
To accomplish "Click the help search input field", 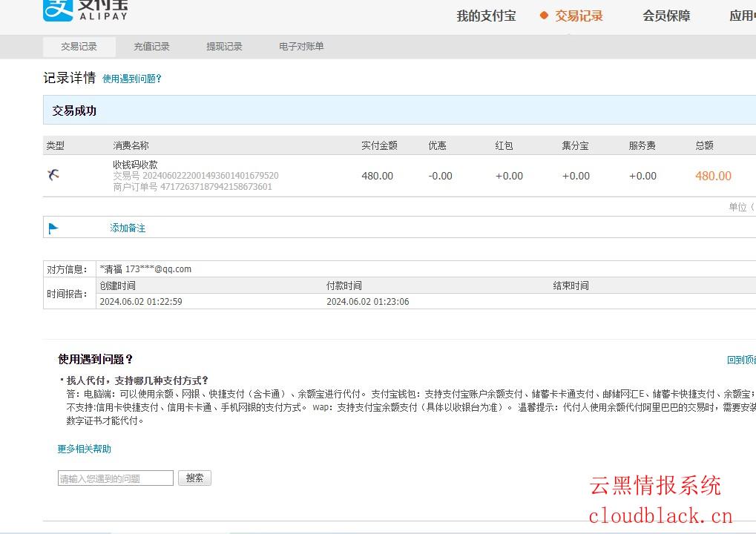I will tap(116, 478).
